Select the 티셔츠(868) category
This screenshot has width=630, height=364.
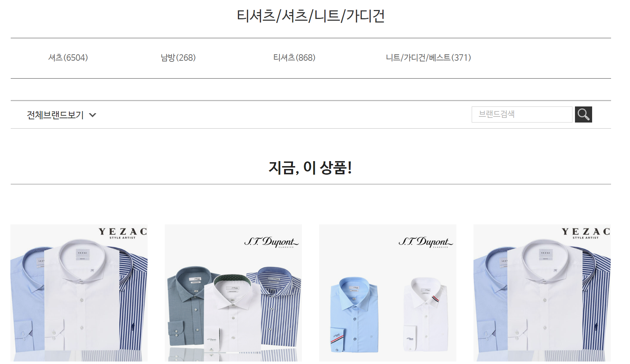click(x=294, y=58)
